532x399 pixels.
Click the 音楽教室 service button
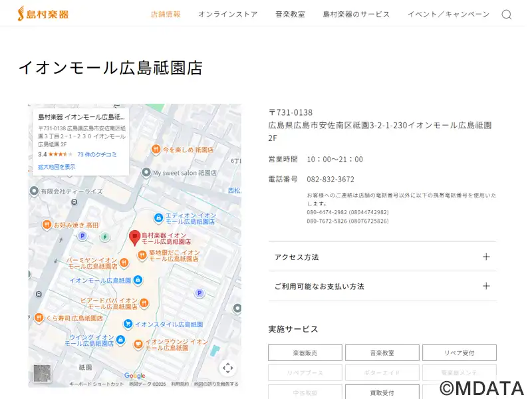tap(382, 353)
